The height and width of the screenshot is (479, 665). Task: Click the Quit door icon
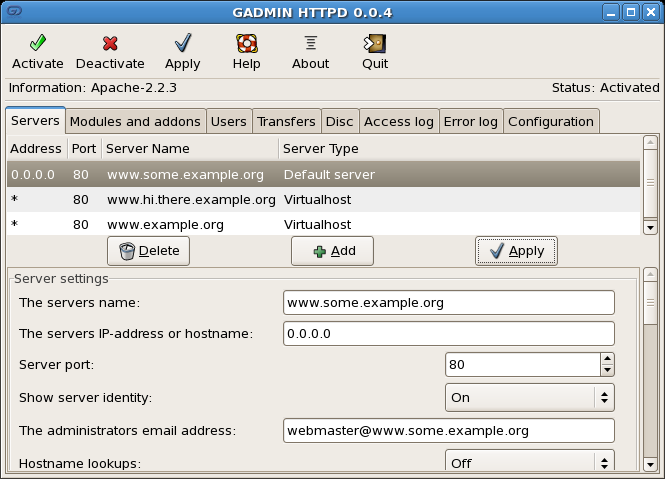click(375, 43)
